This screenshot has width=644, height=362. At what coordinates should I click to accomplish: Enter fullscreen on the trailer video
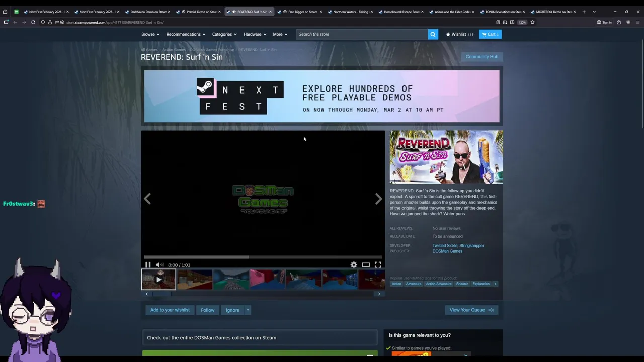tap(378, 265)
